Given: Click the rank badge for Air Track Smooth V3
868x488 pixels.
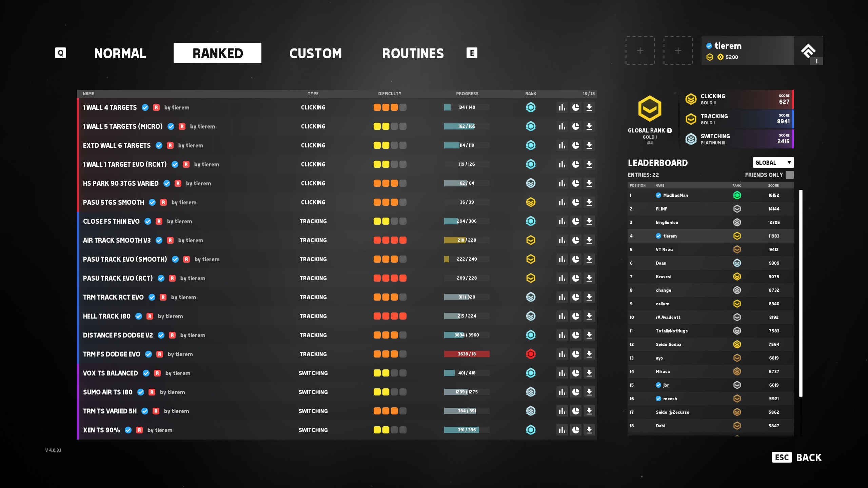Looking at the screenshot, I should [531, 240].
